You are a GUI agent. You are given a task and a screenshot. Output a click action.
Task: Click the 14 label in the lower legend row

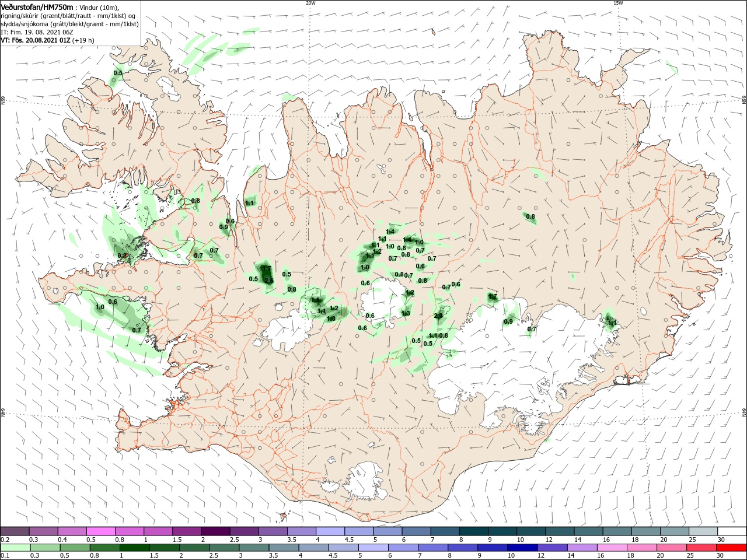(x=570, y=556)
